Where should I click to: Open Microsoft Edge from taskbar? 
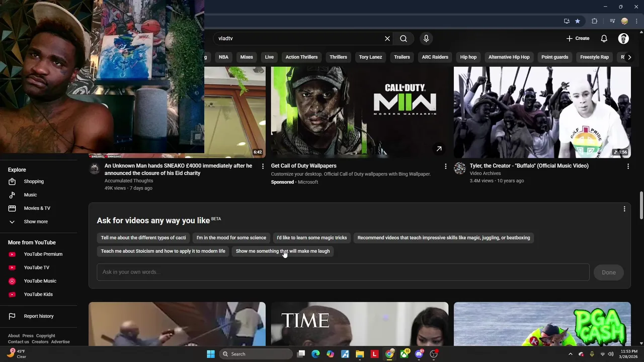tap(315, 354)
